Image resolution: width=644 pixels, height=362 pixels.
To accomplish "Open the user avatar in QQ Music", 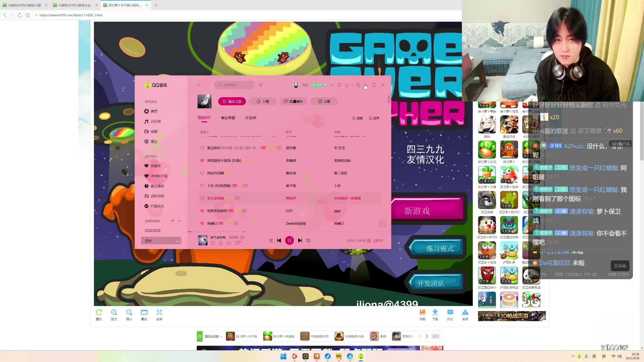I will click(x=296, y=85).
